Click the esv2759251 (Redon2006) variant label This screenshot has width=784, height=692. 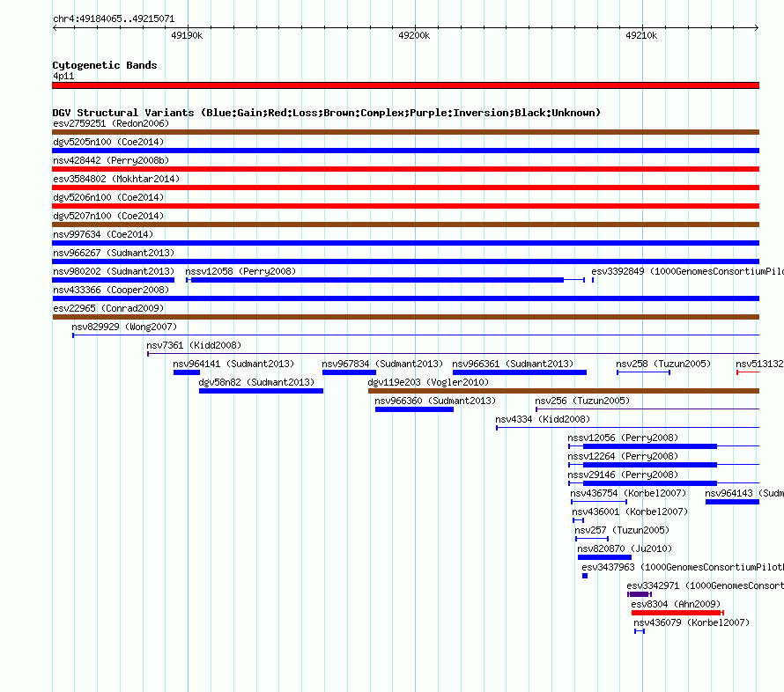pos(111,123)
